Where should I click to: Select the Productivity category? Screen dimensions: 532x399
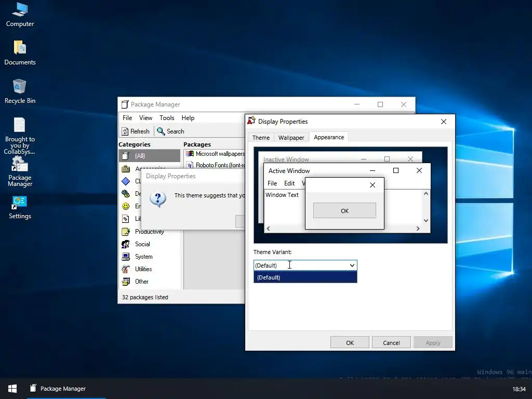[149, 232]
